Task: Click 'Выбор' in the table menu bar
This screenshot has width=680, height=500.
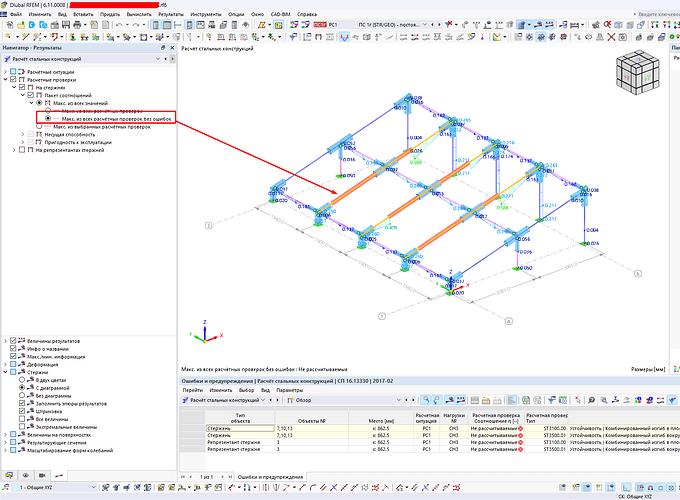Action: tap(246, 390)
